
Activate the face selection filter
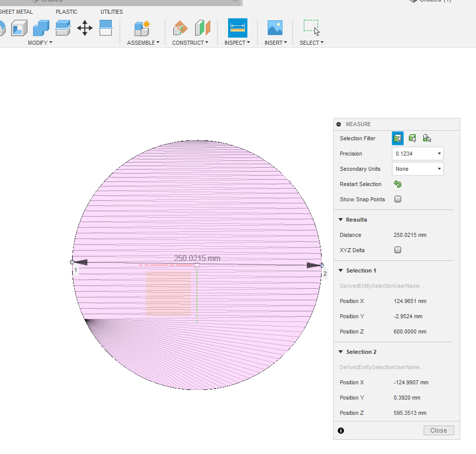(412, 138)
